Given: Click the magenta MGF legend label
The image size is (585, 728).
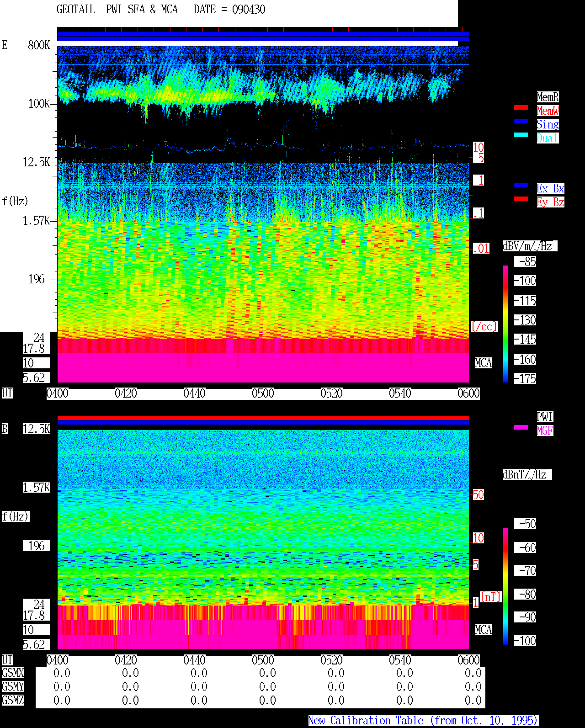Looking at the screenshot, I should click(x=545, y=430).
